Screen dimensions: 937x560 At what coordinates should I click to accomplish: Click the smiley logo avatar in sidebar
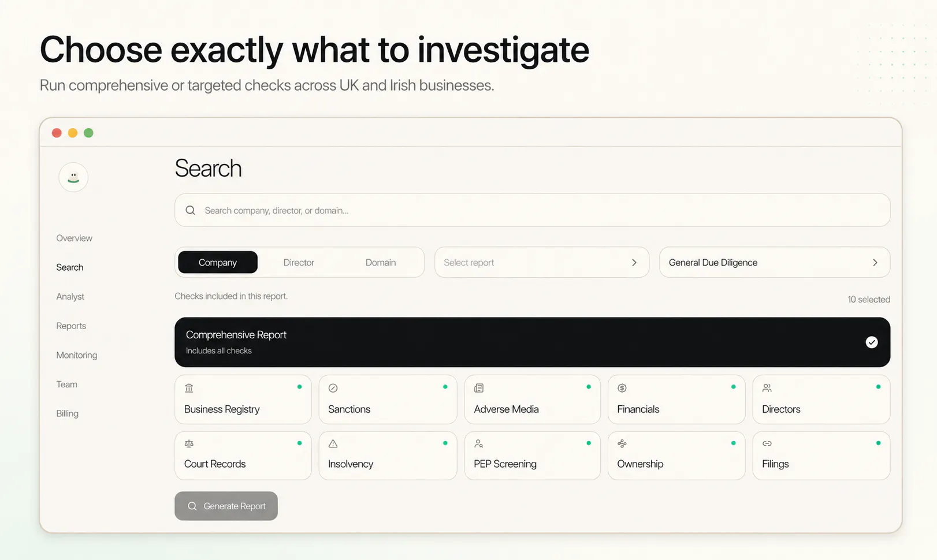click(73, 177)
